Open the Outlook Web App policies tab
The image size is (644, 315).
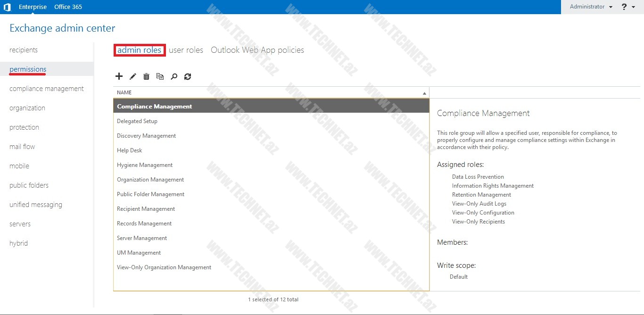[257, 50]
